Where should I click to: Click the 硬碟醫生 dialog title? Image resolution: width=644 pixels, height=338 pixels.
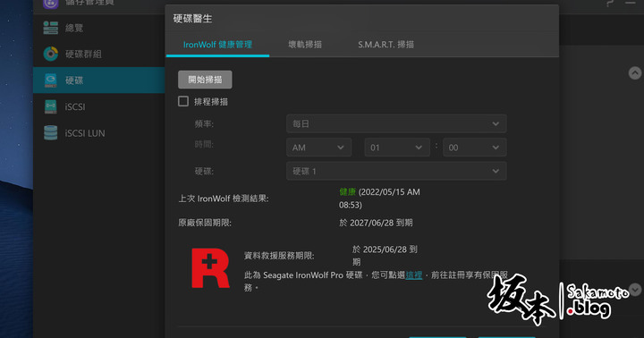coord(192,19)
